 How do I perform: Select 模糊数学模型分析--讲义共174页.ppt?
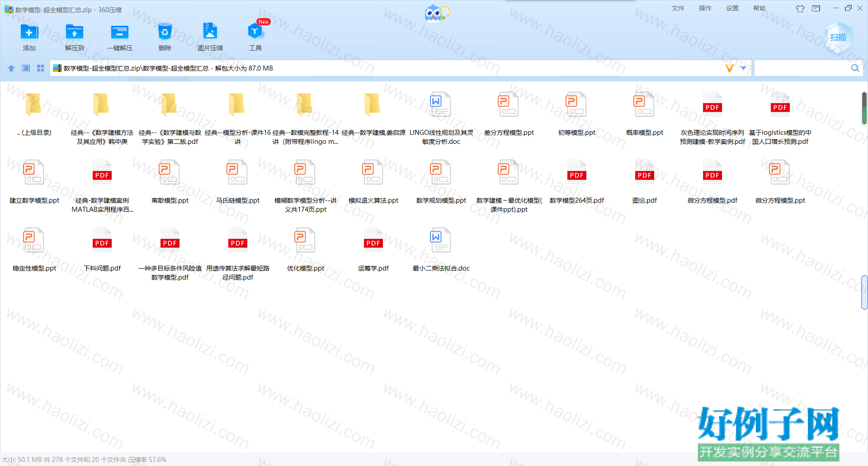point(306,186)
